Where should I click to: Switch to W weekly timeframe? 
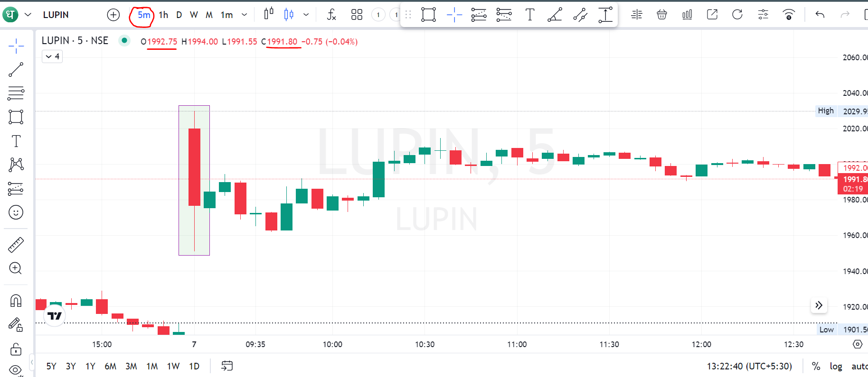(194, 15)
